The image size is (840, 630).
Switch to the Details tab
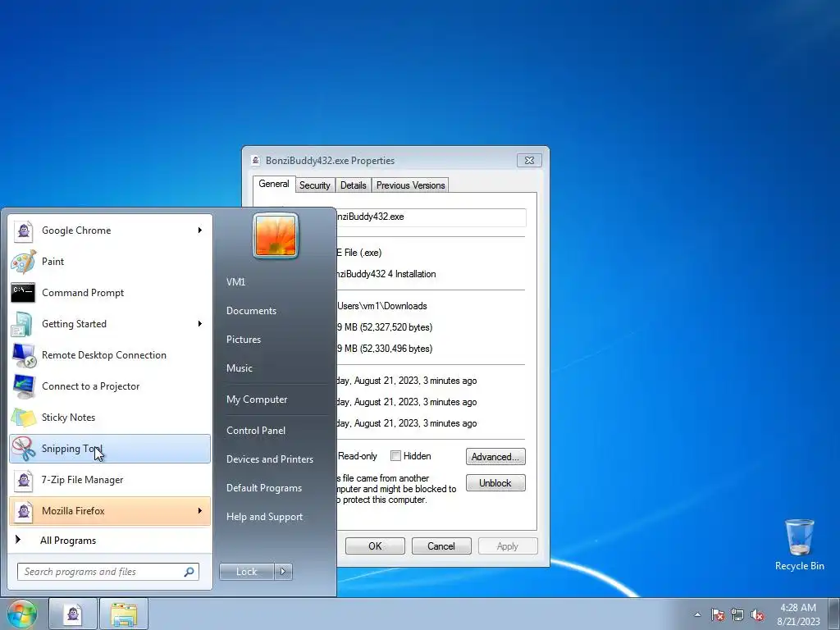pyautogui.click(x=353, y=185)
